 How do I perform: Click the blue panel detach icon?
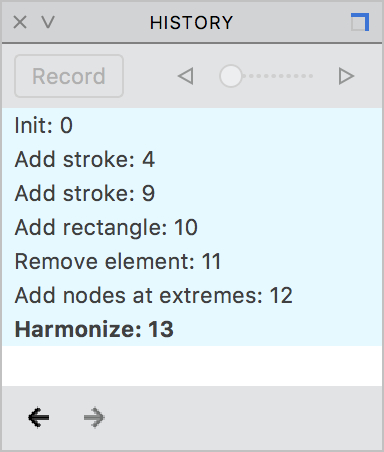coord(360,22)
